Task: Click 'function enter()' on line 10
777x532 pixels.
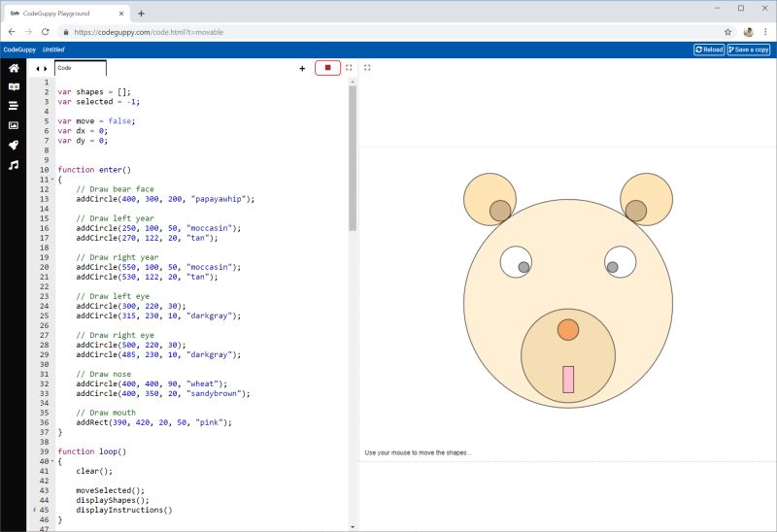Action: pos(94,170)
